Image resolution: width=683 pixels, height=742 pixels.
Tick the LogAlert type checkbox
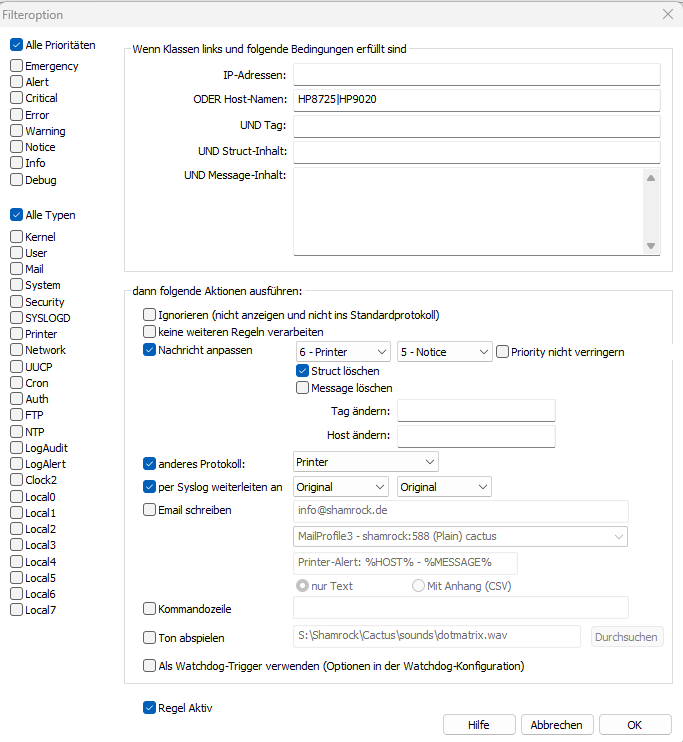tap(17, 464)
